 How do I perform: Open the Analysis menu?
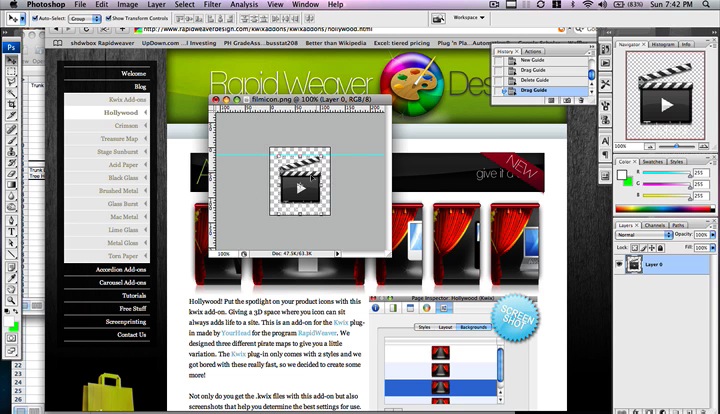[x=244, y=5]
